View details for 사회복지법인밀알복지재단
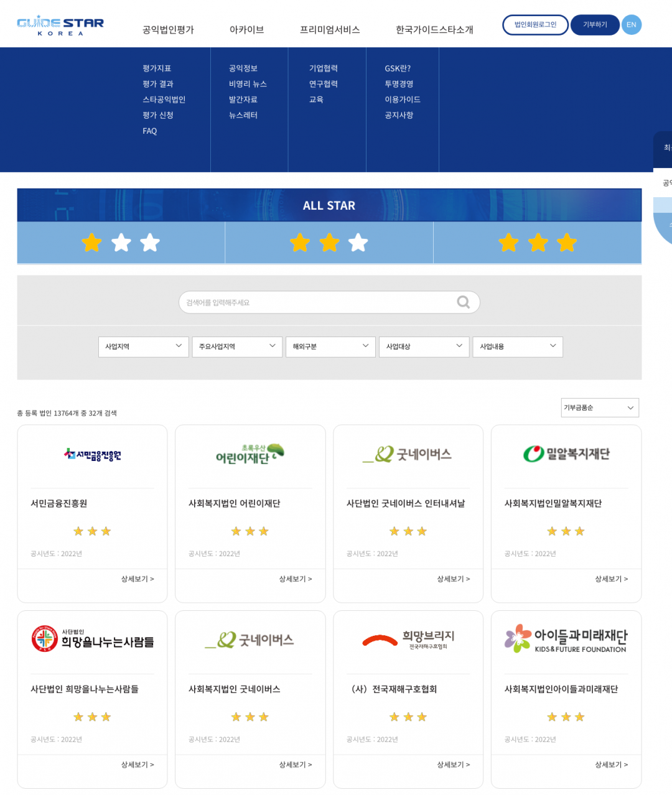This screenshot has width=672, height=795. [612, 579]
